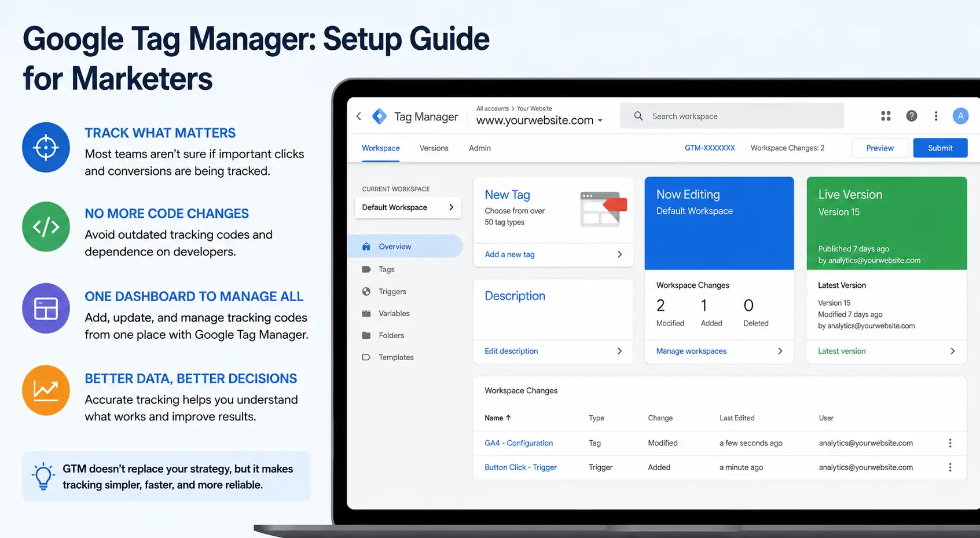Screen dimensions: 980x538
Task: Click the blue Submit button
Action: coord(941,148)
